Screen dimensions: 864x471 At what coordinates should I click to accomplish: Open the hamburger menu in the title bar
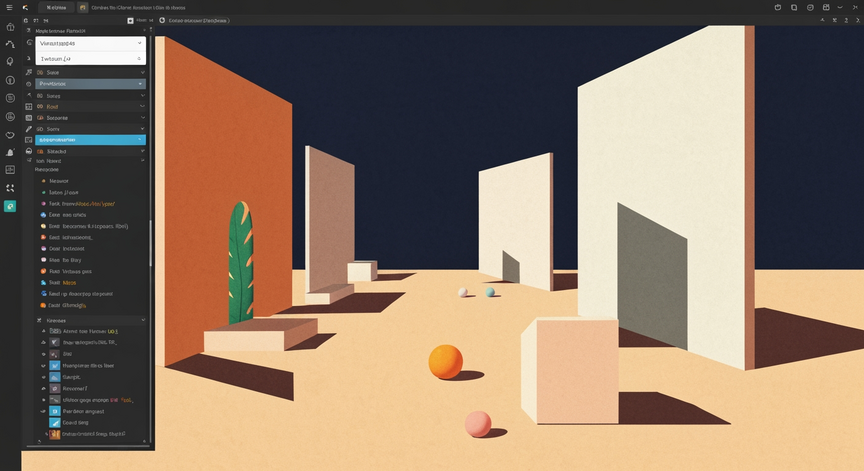coord(9,8)
